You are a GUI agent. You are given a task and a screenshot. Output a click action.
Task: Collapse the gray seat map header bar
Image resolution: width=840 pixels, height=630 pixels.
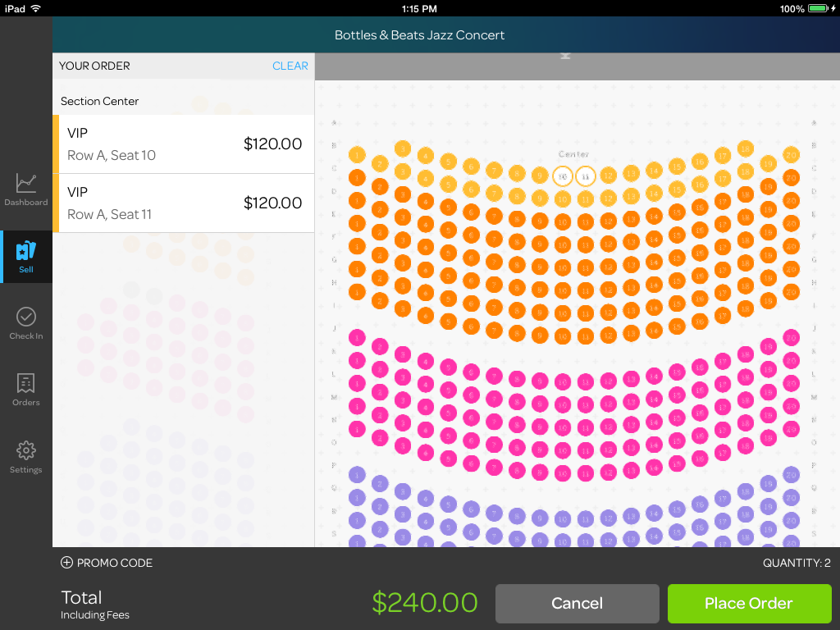pyautogui.click(x=574, y=67)
